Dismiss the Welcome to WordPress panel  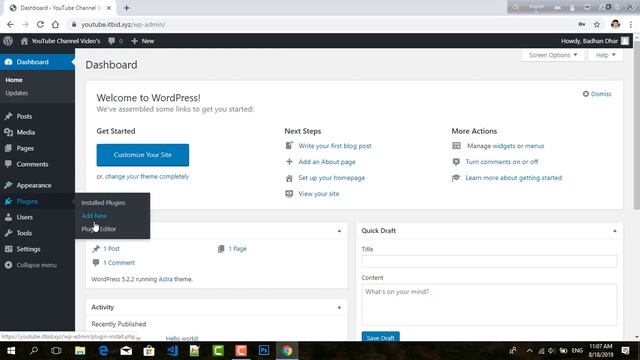[x=597, y=94]
